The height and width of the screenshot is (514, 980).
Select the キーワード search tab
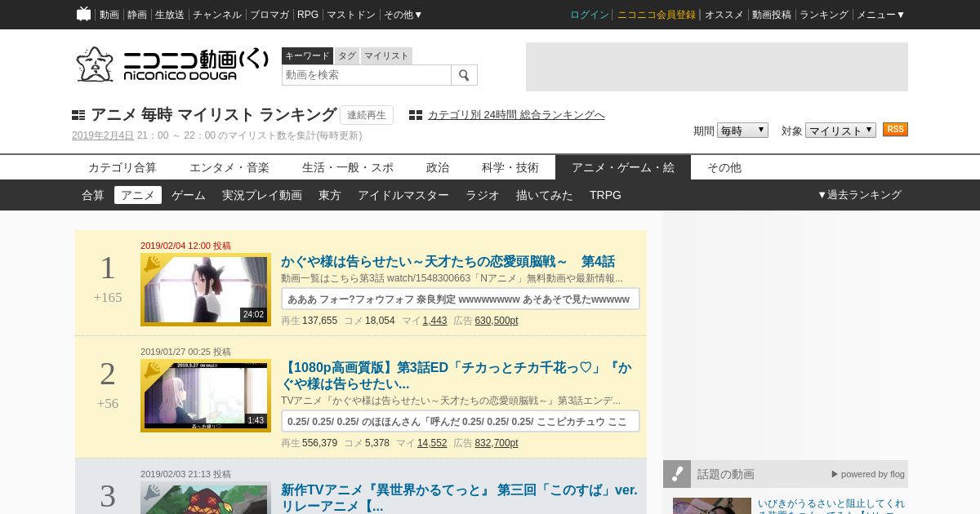tap(307, 55)
